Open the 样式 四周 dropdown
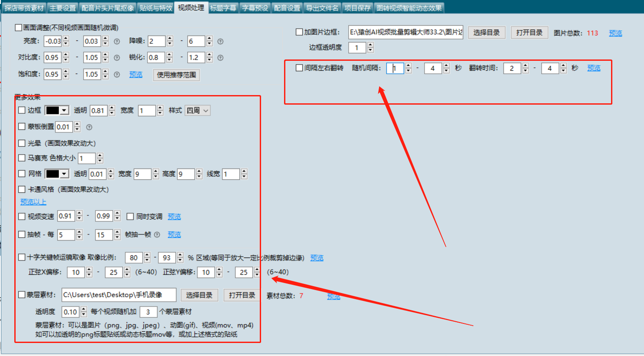 click(198, 111)
